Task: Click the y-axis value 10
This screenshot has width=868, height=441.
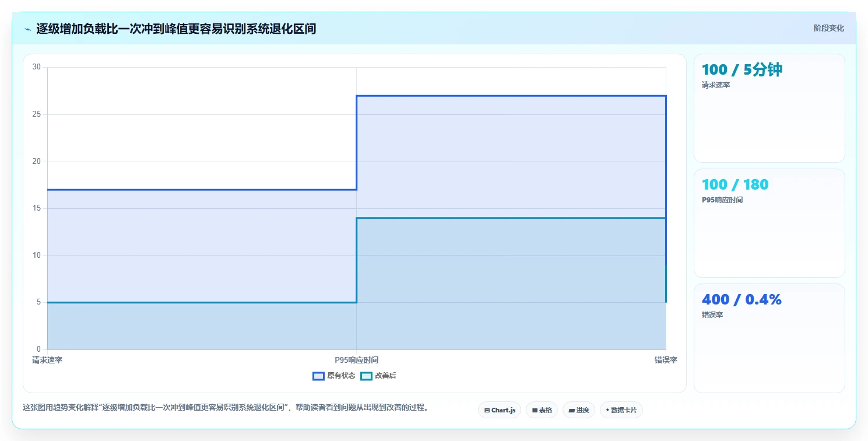Action: point(36,256)
